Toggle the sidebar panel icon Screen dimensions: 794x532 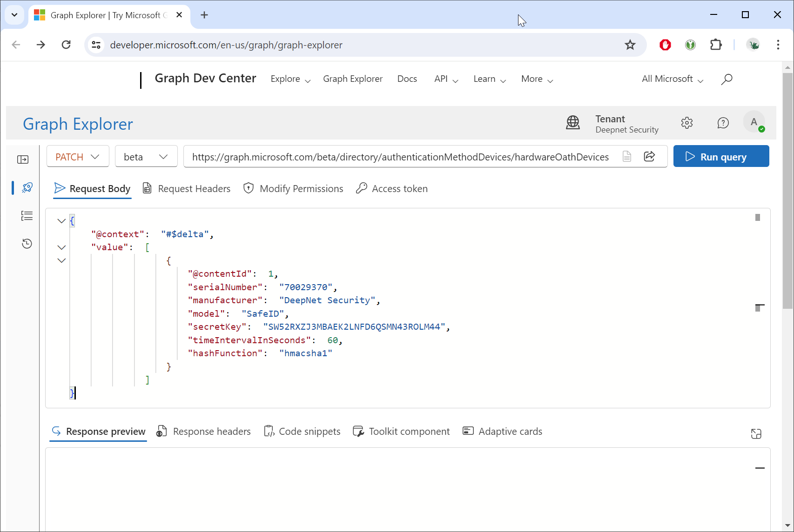pos(23,160)
